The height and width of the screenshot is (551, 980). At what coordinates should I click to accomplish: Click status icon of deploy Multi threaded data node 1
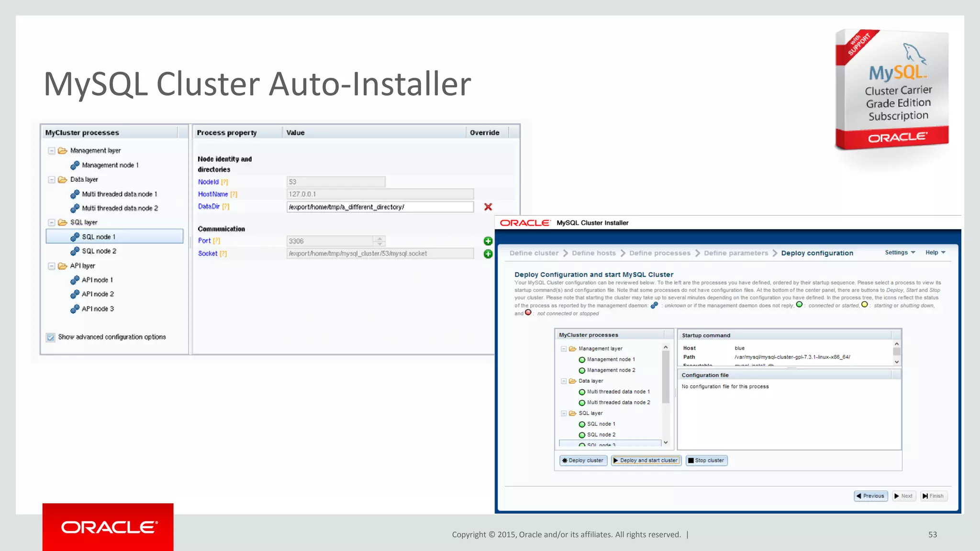coord(582,392)
